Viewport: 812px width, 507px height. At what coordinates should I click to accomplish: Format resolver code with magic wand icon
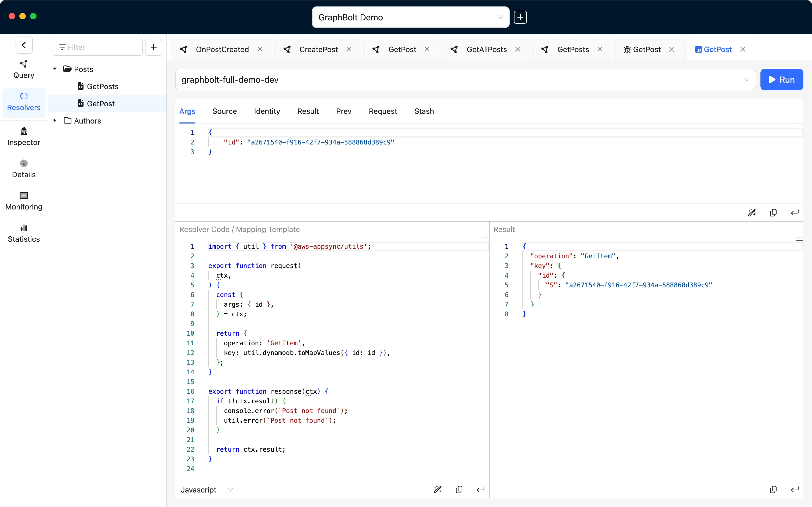click(437, 490)
